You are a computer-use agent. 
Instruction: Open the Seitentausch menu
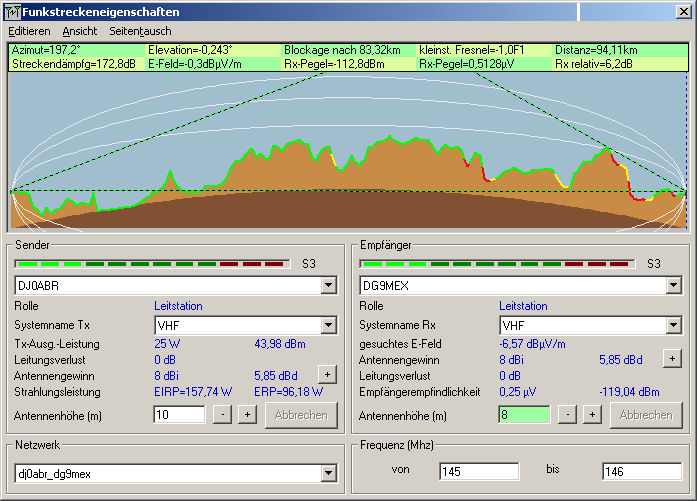140,31
